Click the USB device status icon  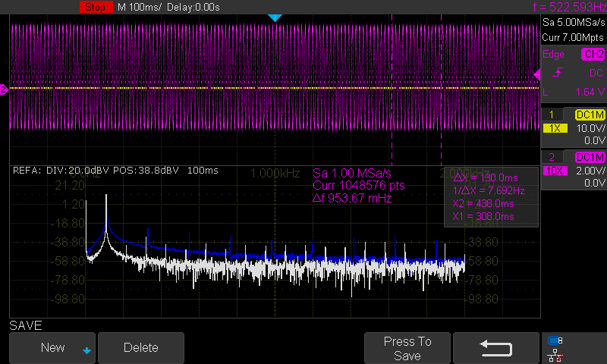[555, 340]
